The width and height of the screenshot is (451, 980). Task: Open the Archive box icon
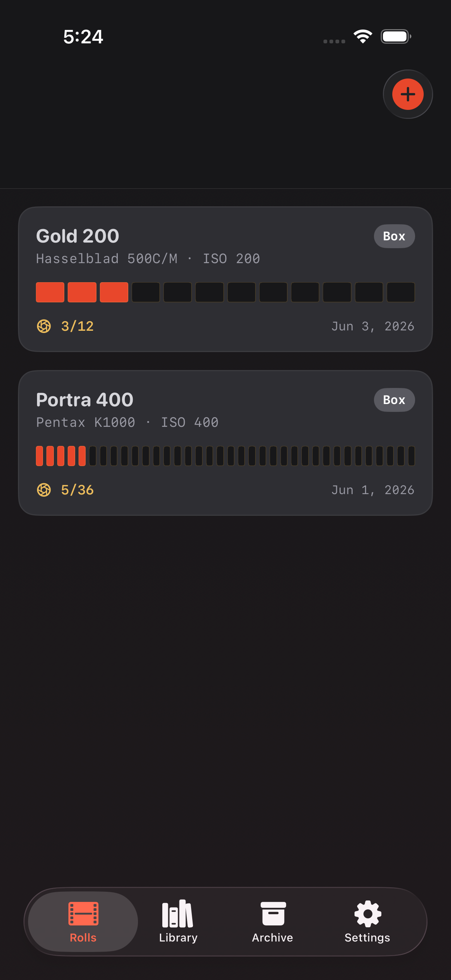click(x=273, y=913)
